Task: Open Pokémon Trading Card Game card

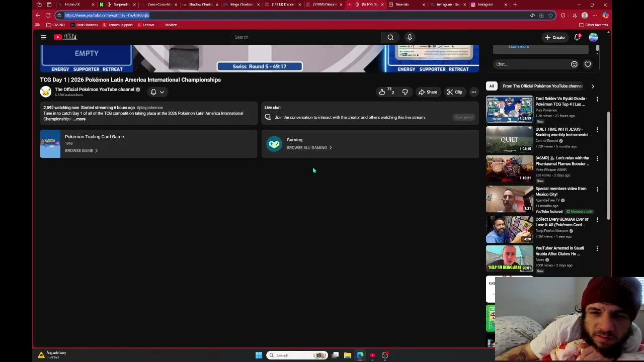Action: pyautogui.click(x=148, y=144)
